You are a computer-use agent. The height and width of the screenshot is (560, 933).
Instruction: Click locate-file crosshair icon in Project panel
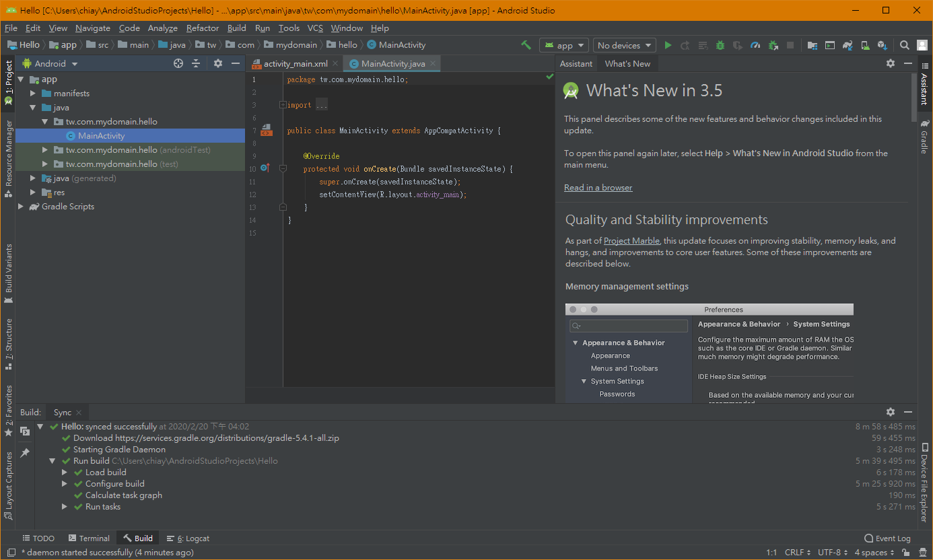[178, 63]
